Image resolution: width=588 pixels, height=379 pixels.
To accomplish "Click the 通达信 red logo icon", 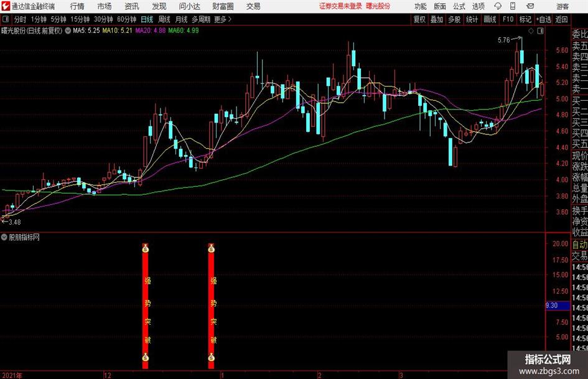I will [6, 6].
